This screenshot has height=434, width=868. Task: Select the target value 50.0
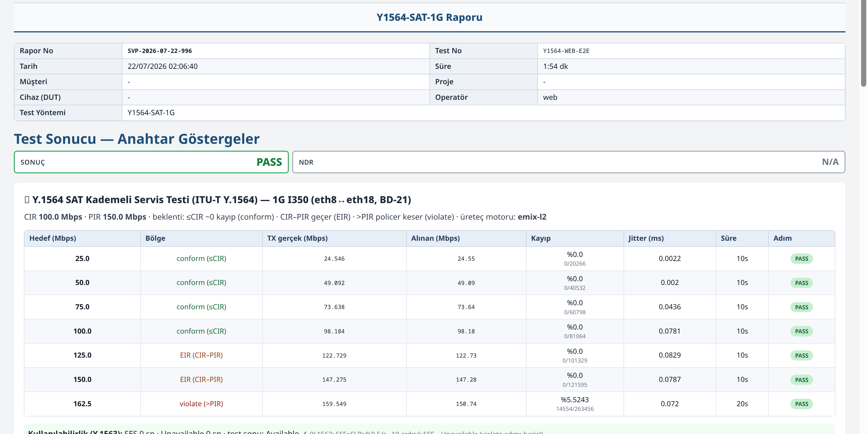coord(82,283)
